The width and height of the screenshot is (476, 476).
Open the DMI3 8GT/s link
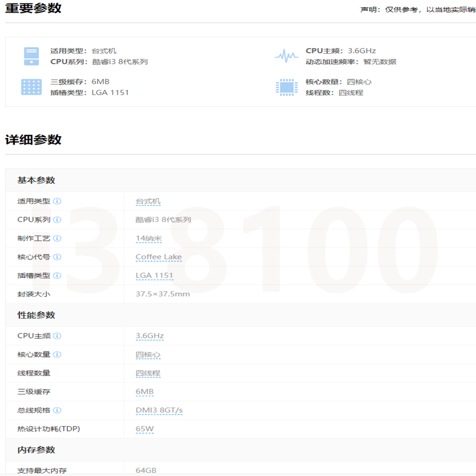click(x=159, y=411)
